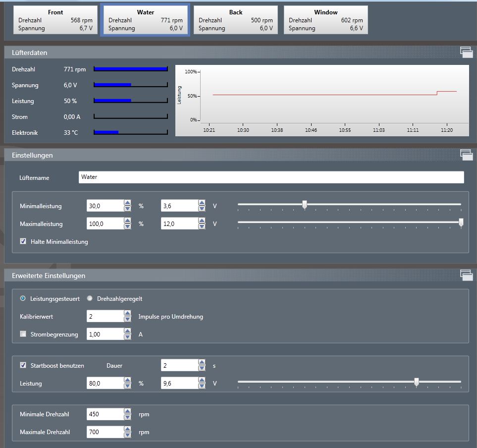Disable Startboost benutzen checkbox
This screenshot has width=477, height=448.
pyautogui.click(x=23, y=366)
